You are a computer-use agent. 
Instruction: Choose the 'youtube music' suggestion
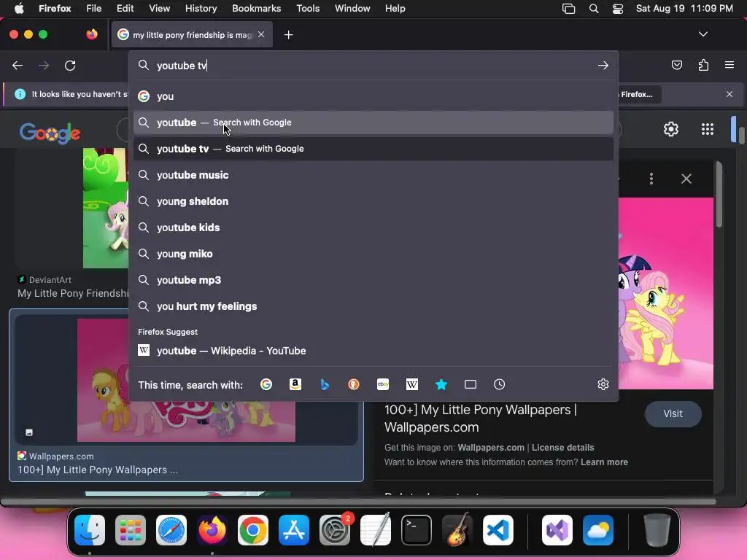[373, 175]
